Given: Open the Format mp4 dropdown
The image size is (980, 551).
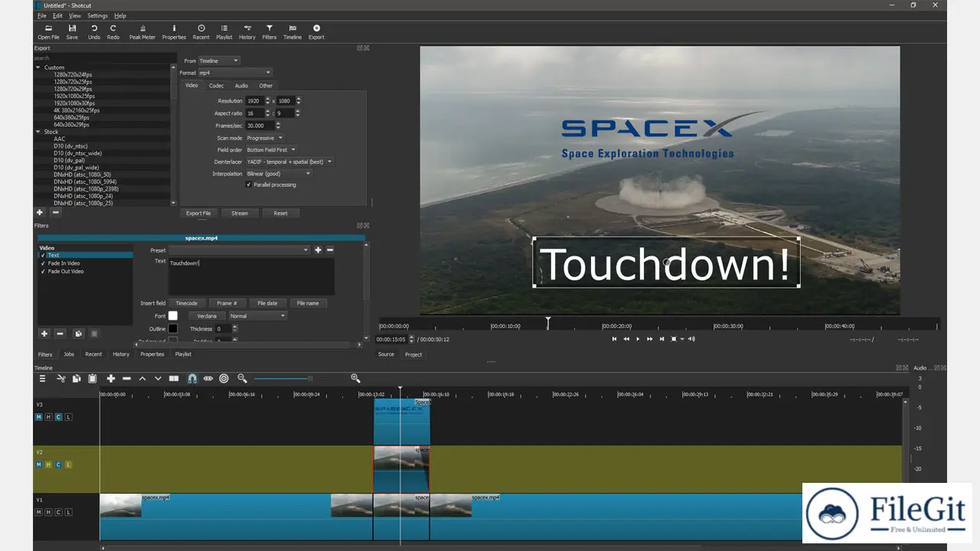Looking at the screenshot, I should (x=235, y=73).
